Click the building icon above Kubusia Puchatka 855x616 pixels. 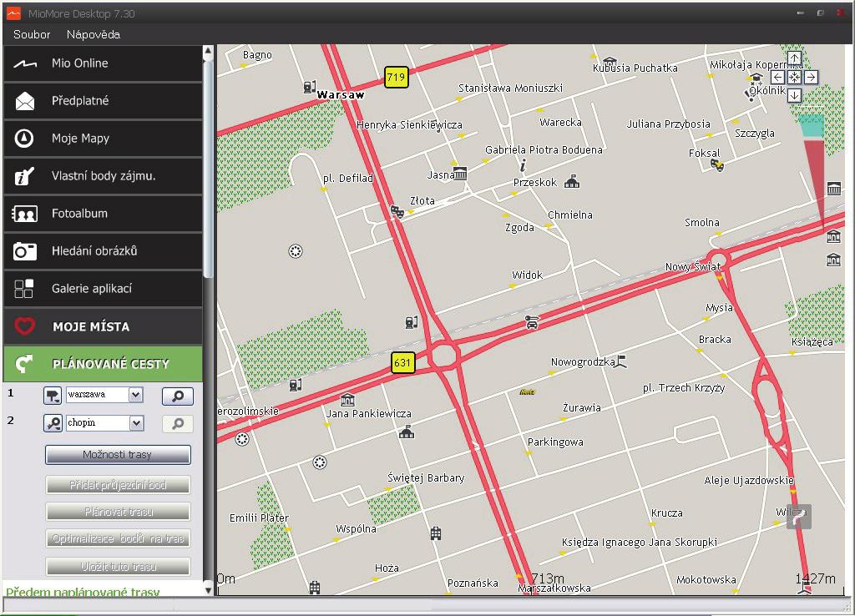tap(610, 60)
